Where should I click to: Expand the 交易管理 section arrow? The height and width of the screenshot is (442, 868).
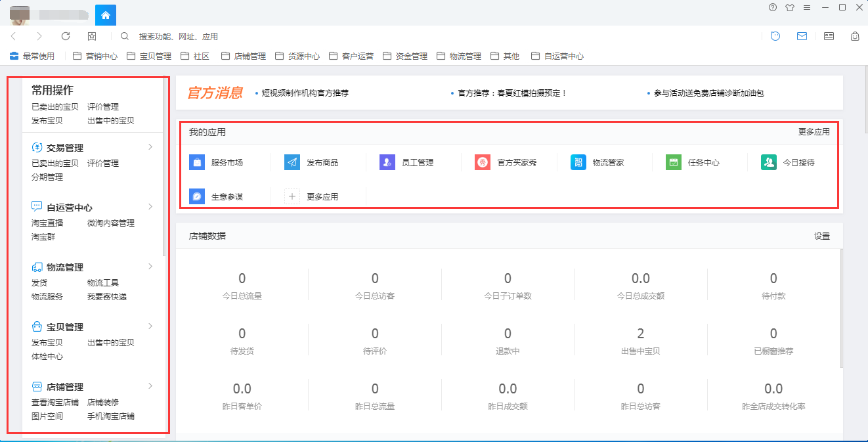tap(150, 147)
